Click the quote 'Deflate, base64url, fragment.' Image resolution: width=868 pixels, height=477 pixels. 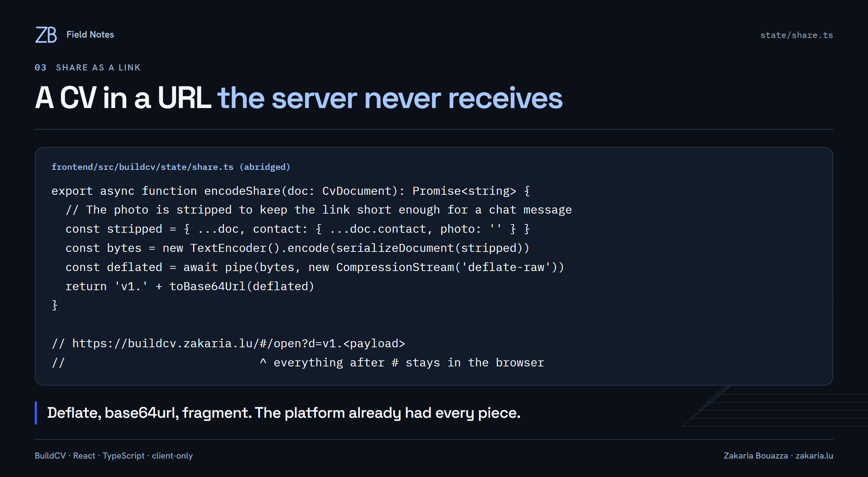point(149,413)
